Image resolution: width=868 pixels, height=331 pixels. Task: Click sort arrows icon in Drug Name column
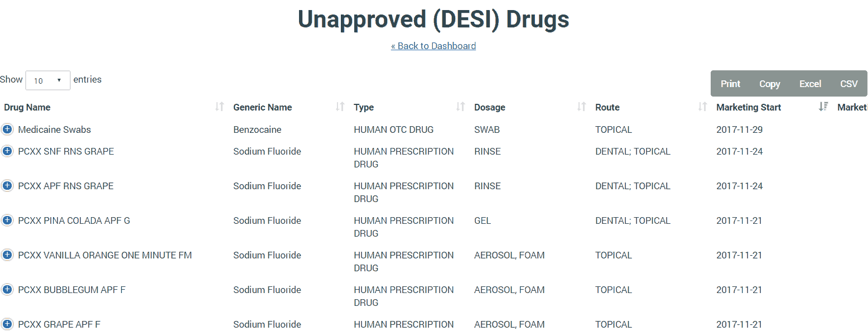pos(220,107)
